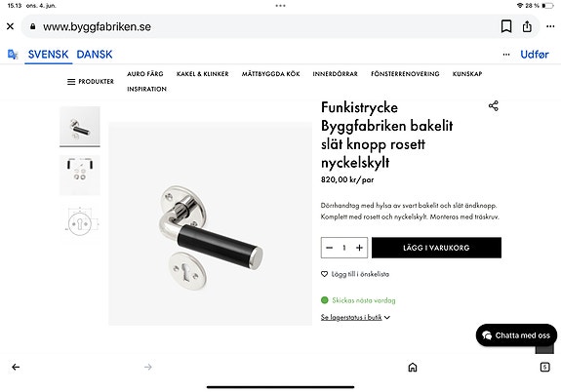
Task: Tap the bookmark icon in address bar
Action: pos(506,26)
